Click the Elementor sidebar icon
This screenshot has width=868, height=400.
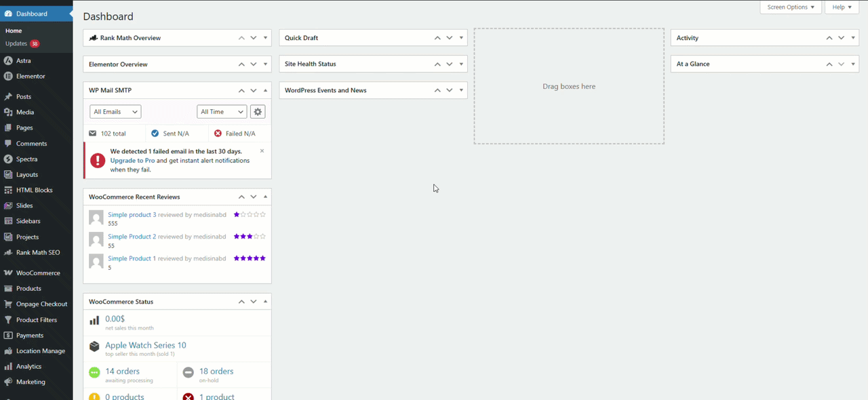[8, 76]
